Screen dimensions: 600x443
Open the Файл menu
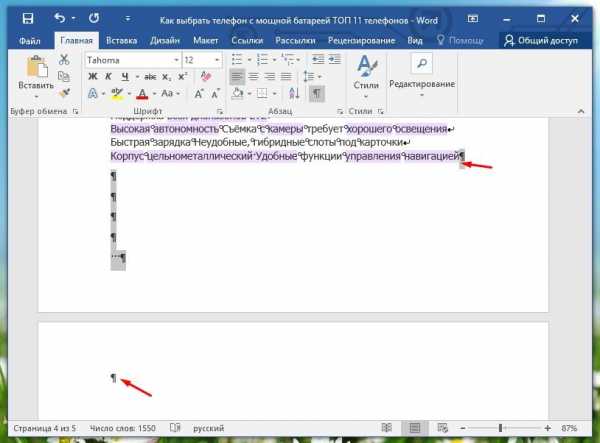[28, 40]
